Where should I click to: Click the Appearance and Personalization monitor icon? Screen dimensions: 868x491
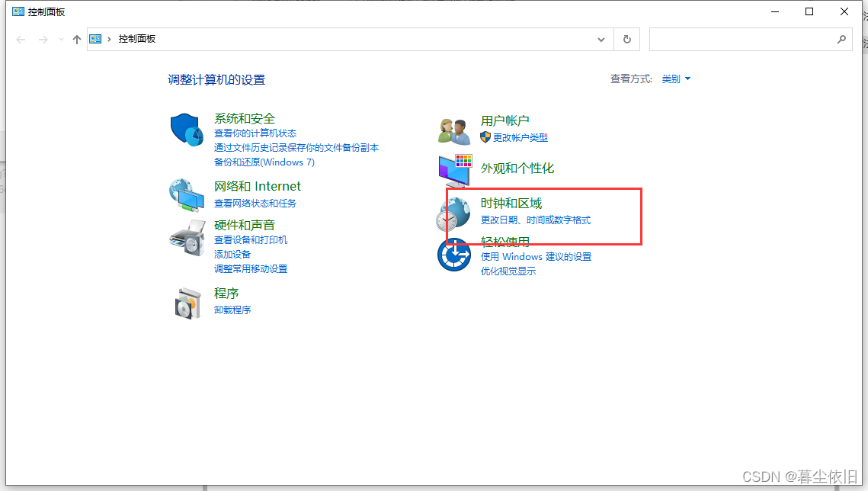point(455,171)
